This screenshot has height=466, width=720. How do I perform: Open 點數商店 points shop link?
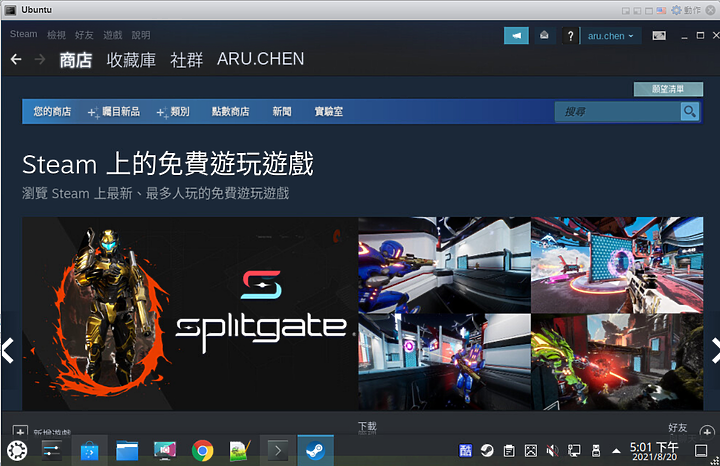pyautogui.click(x=230, y=112)
